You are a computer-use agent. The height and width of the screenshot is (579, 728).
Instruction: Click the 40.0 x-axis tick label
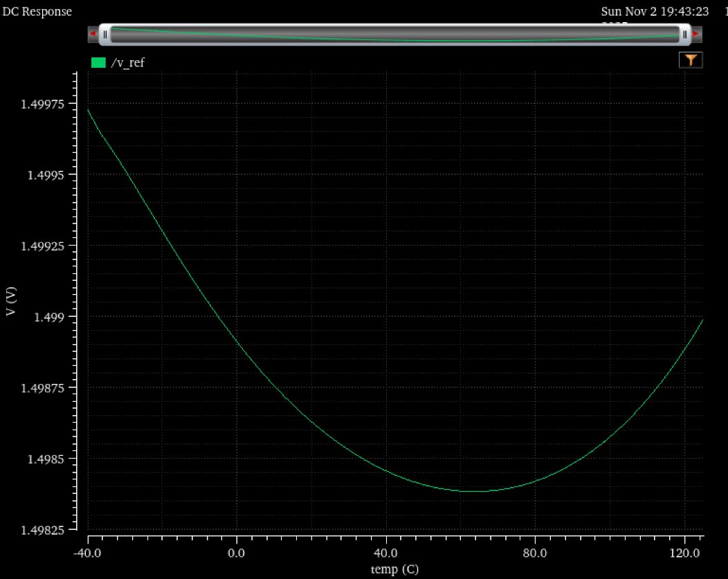click(386, 553)
